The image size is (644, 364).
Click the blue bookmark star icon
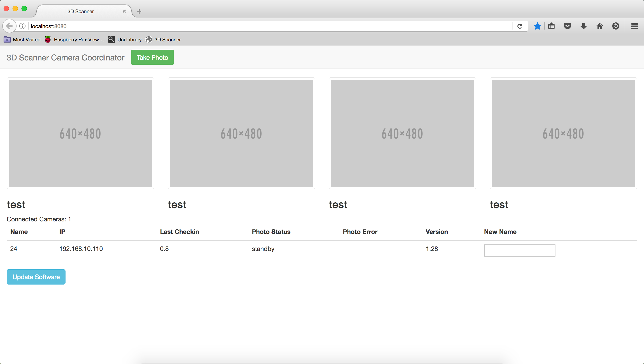coord(537,26)
